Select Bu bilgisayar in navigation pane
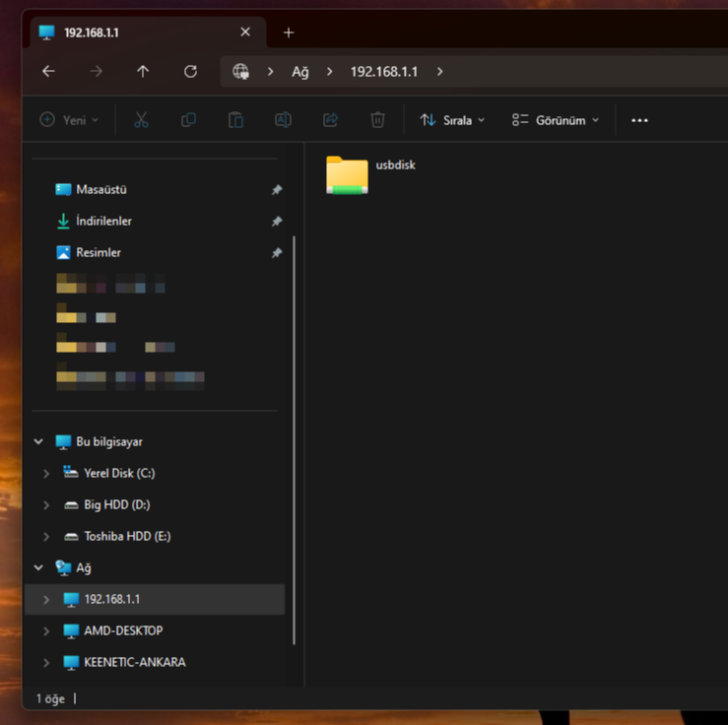Viewport: 728px width, 725px height. pos(109,442)
